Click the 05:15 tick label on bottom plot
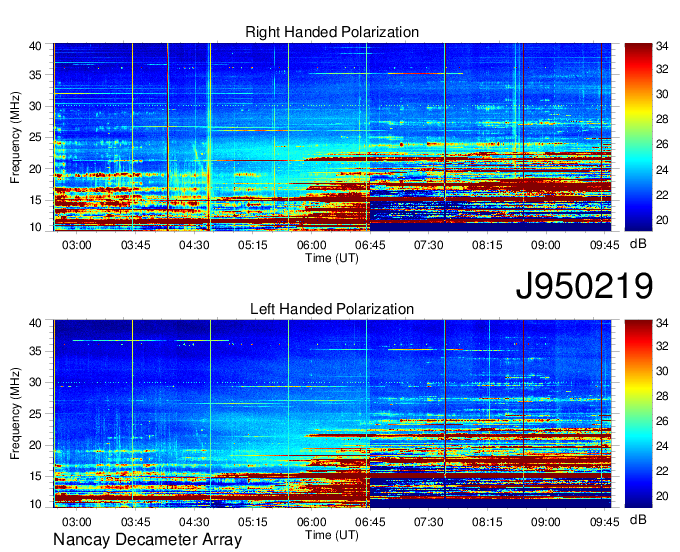 click(252, 522)
